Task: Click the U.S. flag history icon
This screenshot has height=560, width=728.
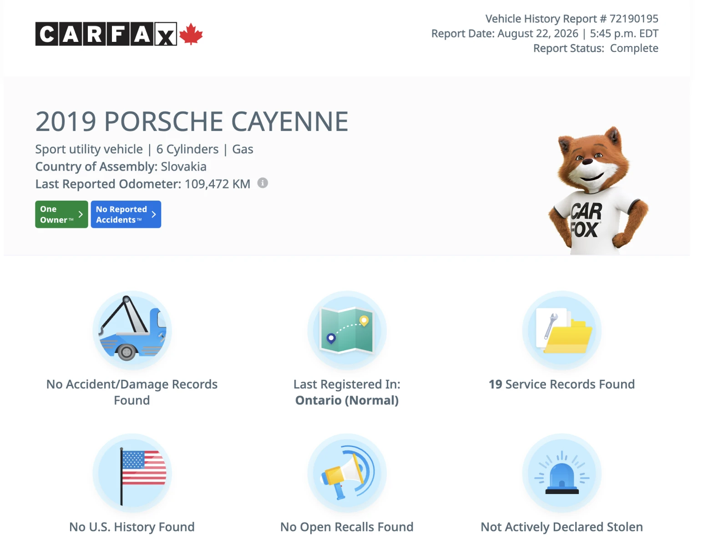Action: pyautogui.click(x=132, y=473)
